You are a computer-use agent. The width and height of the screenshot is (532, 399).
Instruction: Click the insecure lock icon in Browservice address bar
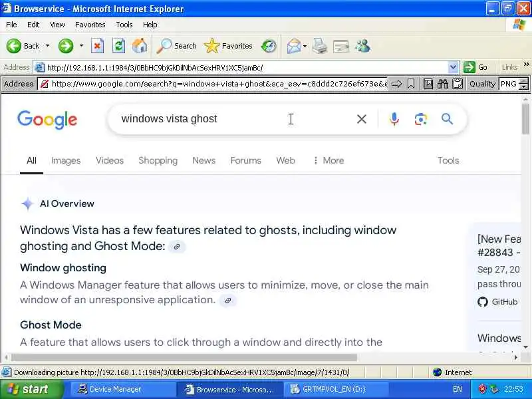[x=44, y=84]
